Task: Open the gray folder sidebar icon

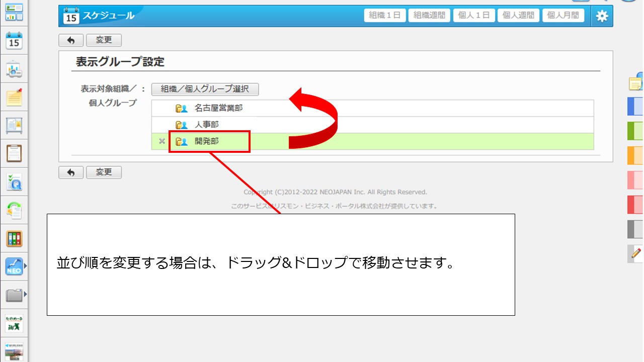Action: [x=14, y=295]
